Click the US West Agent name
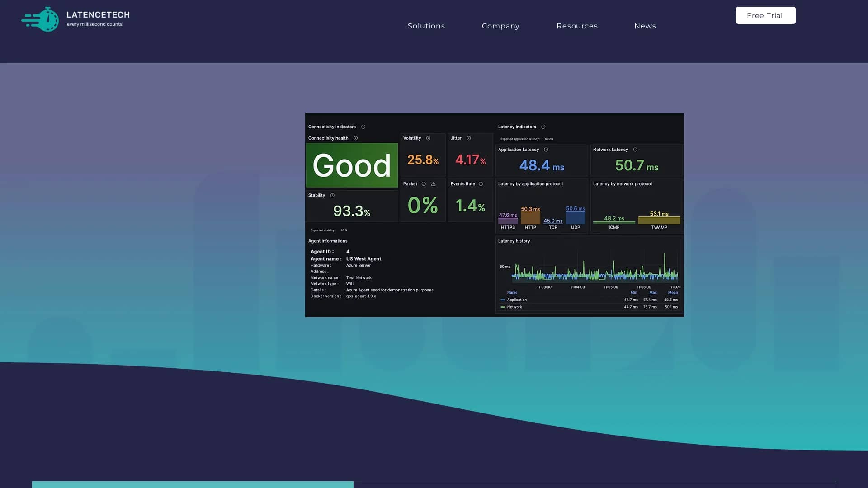 point(363,259)
